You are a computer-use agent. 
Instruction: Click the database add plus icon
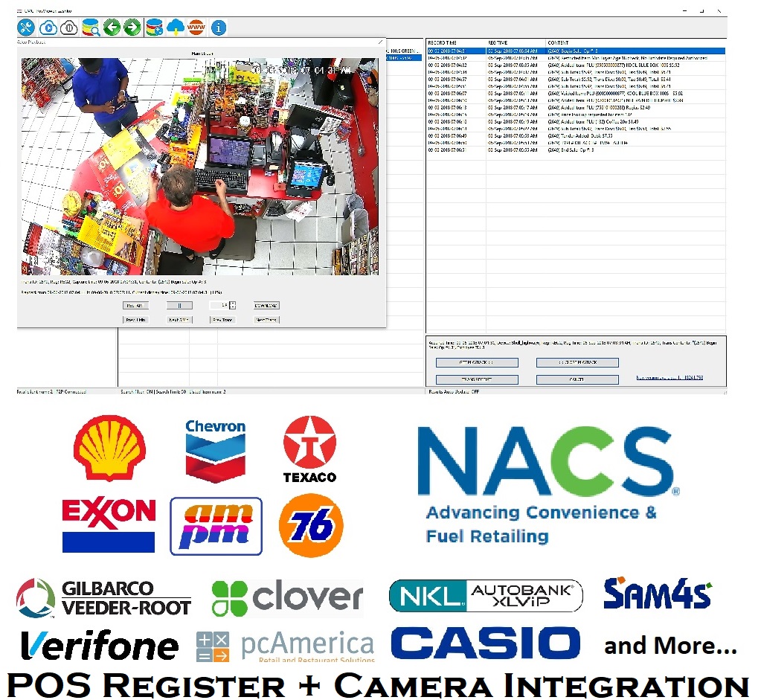pos(154,28)
